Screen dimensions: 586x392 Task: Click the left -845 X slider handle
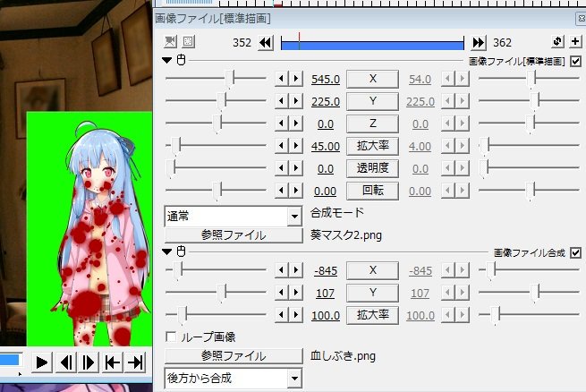coord(178,269)
